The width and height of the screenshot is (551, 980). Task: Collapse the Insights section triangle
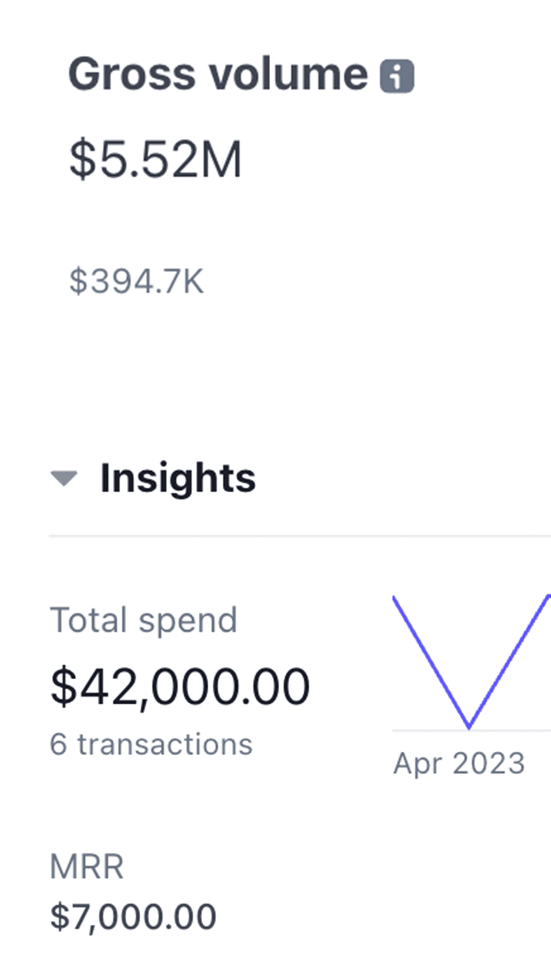point(64,479)
